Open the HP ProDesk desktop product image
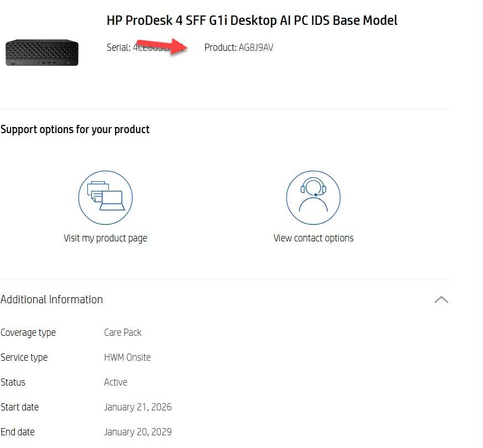The height and width of the screenshot is (448, 483). pos(42,52)
